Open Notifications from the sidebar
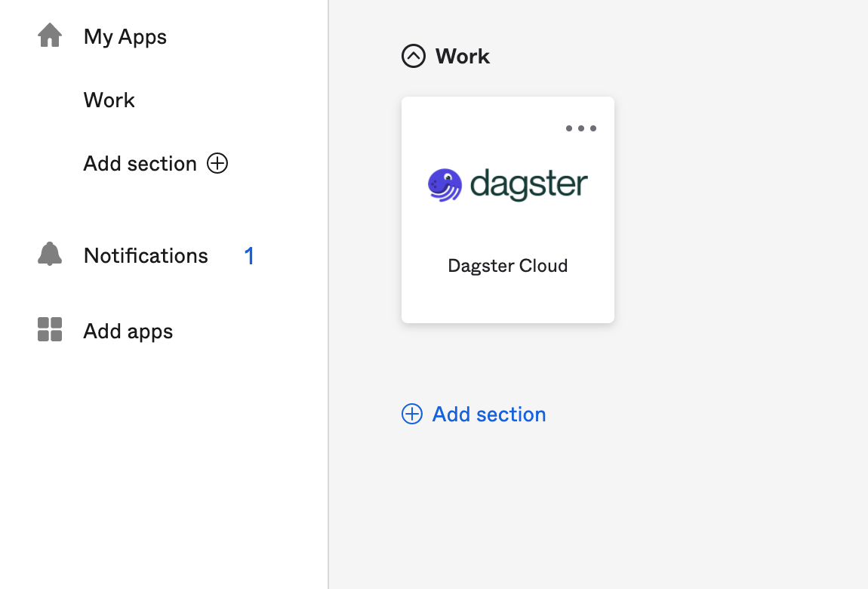868x589 pixels. pyautogui.click(x=145, y=255)
